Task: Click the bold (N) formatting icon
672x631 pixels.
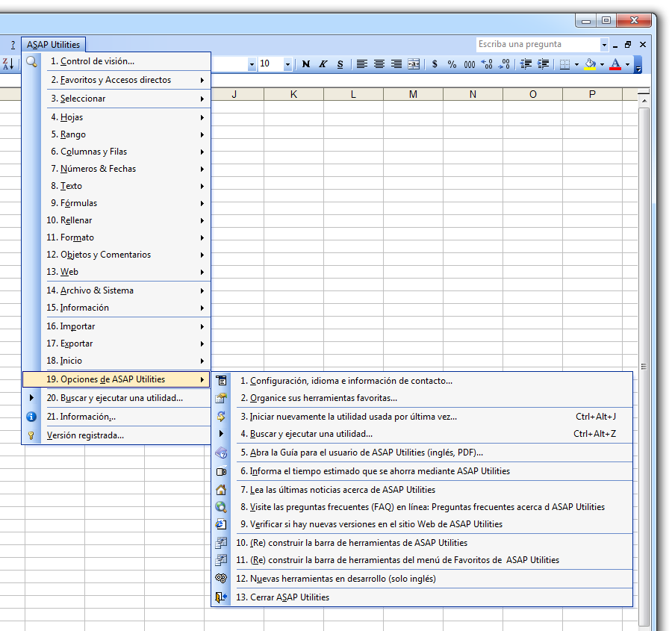Action: click(306, 64)
